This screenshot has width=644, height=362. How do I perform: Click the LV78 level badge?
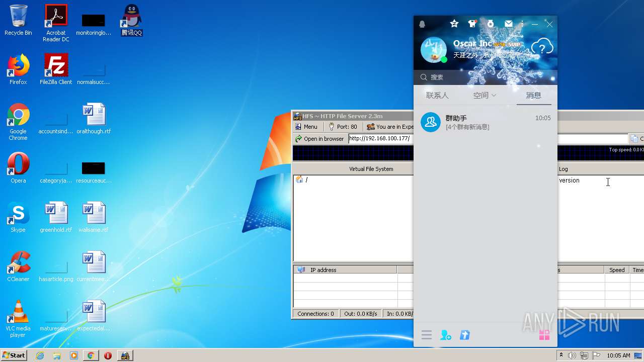point(499,44)
